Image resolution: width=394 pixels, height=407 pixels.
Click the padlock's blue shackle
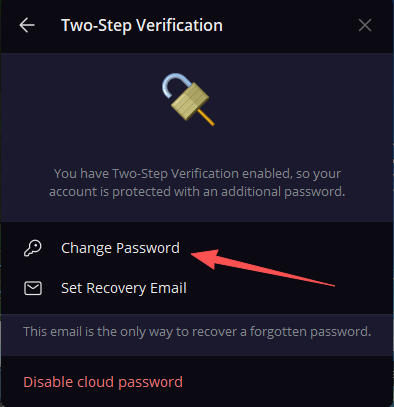point(174,85)
